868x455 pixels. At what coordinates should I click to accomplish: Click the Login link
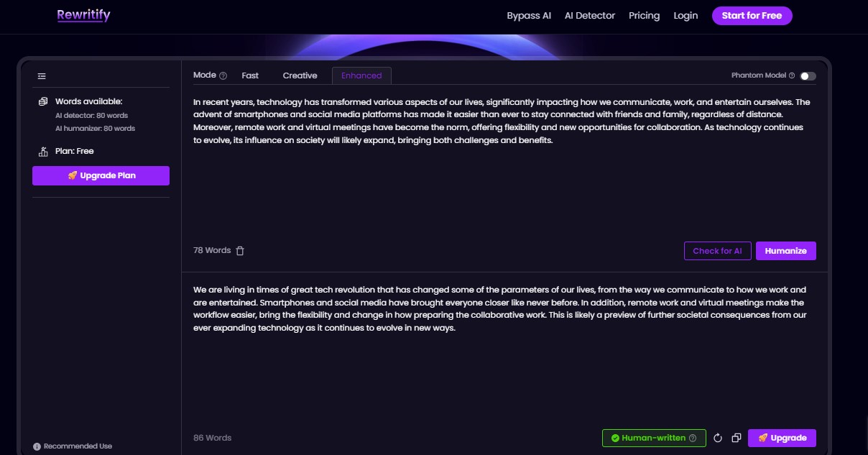tap(685, 16)
